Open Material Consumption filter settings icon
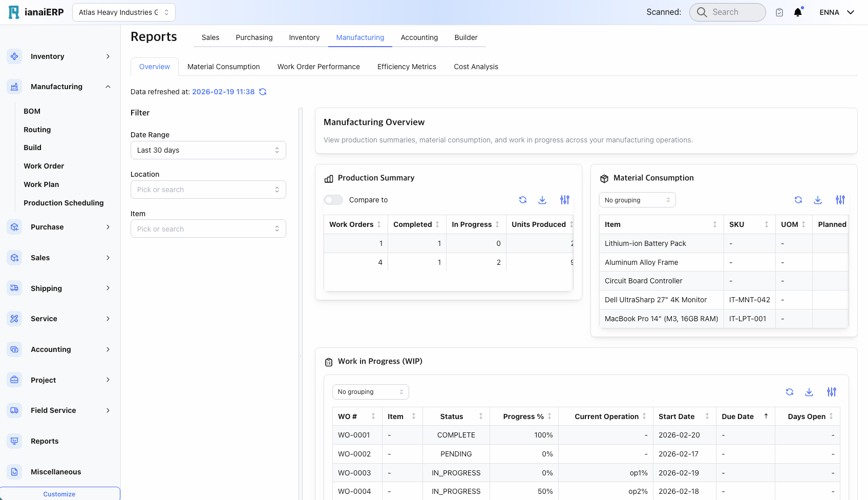868x500 pixels. pos(840,200)
